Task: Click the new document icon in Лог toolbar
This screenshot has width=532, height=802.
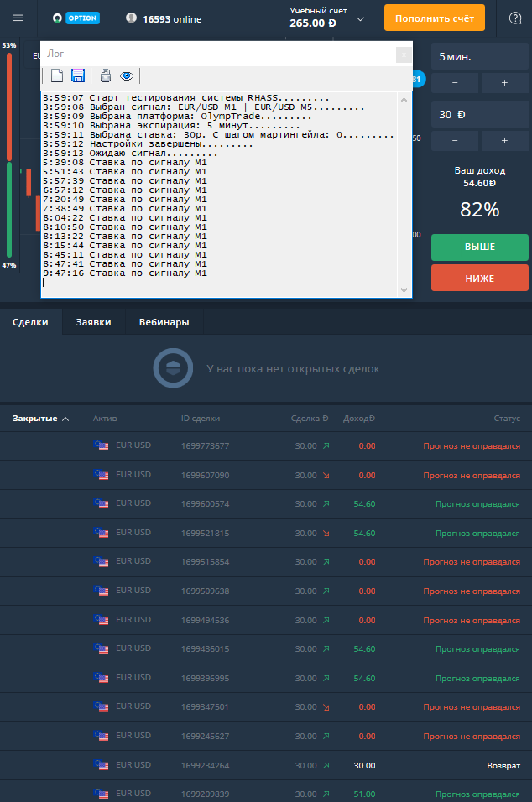Action: [x=57, y=76]
